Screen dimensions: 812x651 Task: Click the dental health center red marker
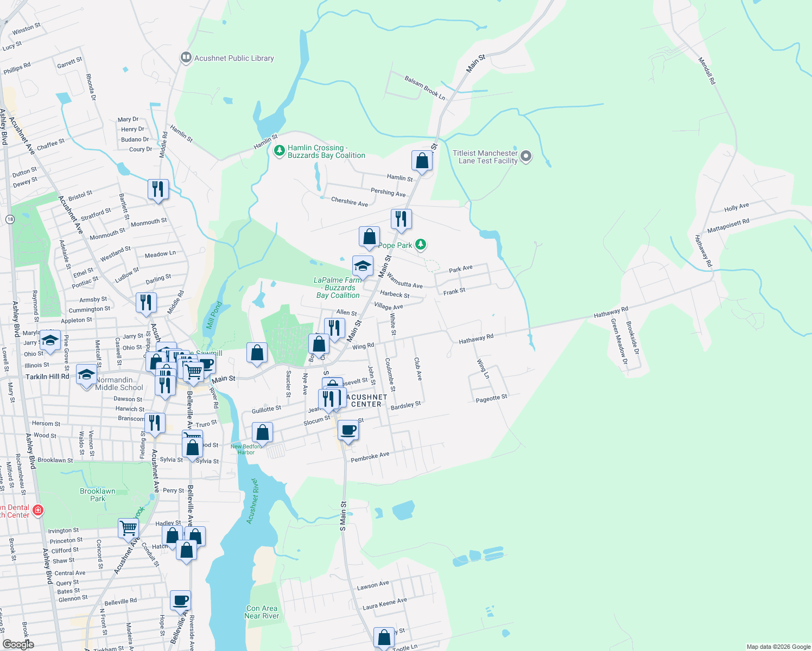point(37,510)
